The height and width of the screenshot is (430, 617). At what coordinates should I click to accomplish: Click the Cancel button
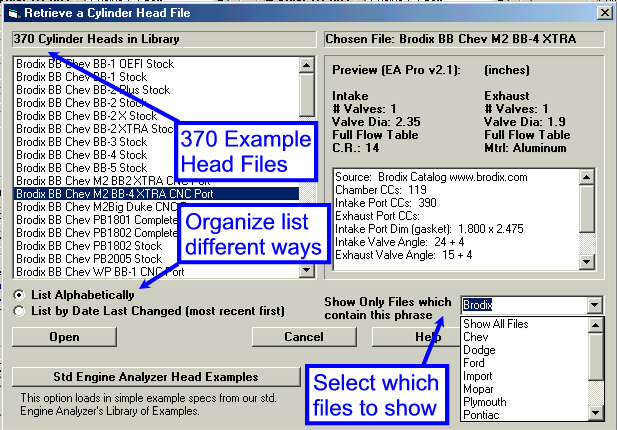tap(304, 337)
